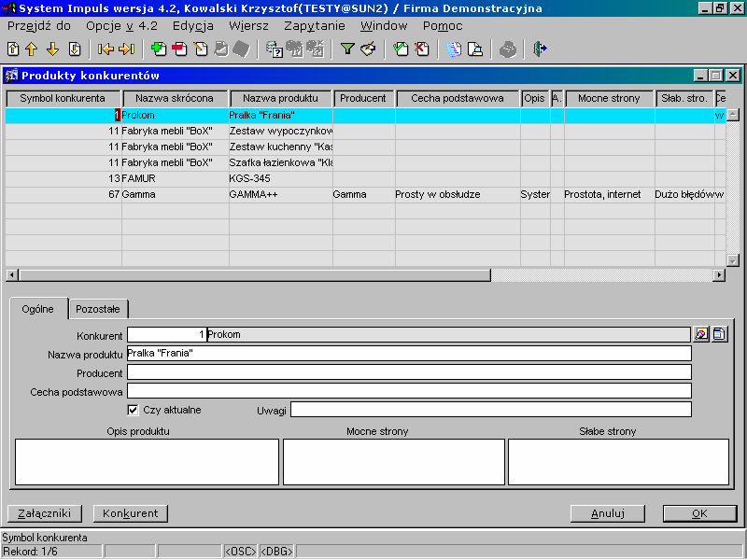Delete record using red minus icon
This screenshot has width=747, height=560.
179,49
